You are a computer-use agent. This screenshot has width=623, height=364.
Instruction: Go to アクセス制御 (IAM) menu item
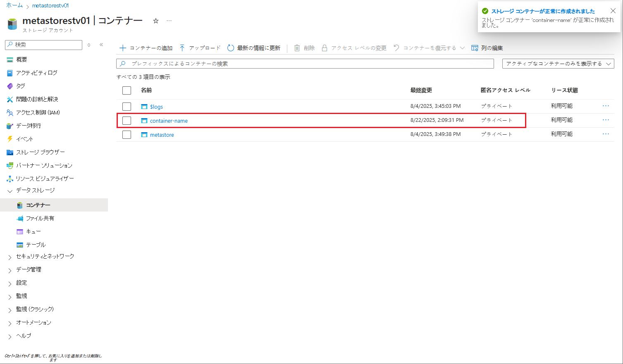[x=38, y=112]
